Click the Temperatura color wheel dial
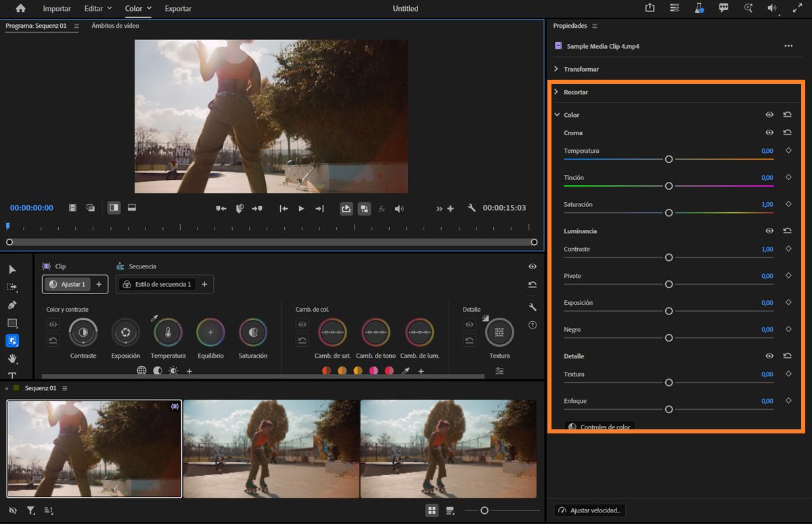Screen dimensions: 812x524 [168, 332]
